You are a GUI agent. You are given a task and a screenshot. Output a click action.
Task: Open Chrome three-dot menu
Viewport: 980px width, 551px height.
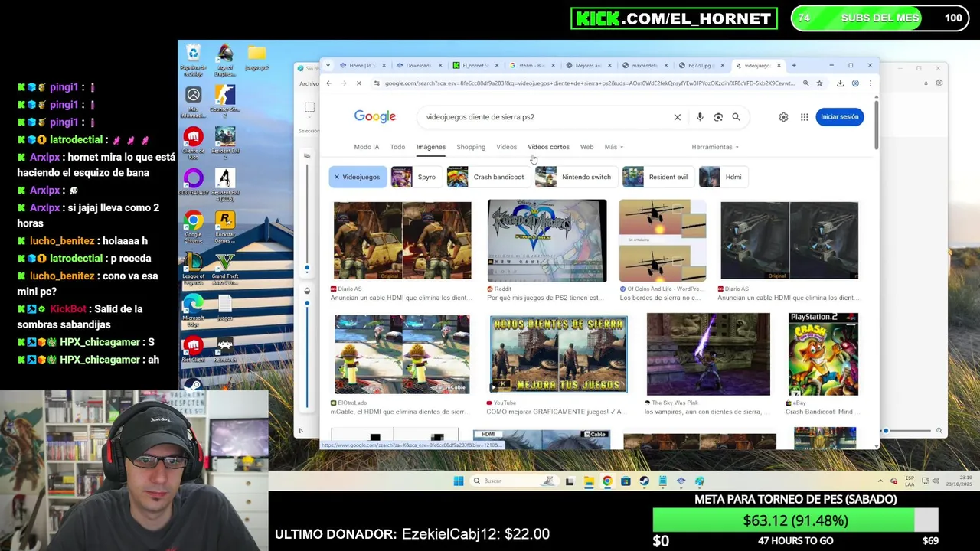[870, 83]
